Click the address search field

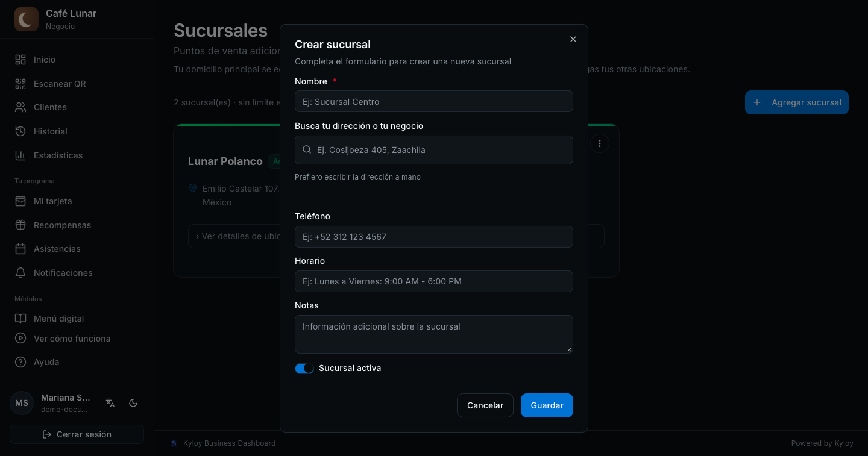point(434,150)
